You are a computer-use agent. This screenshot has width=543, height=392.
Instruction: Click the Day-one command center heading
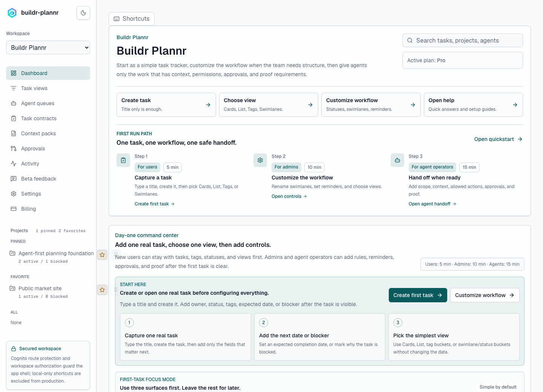coord(147,235)
